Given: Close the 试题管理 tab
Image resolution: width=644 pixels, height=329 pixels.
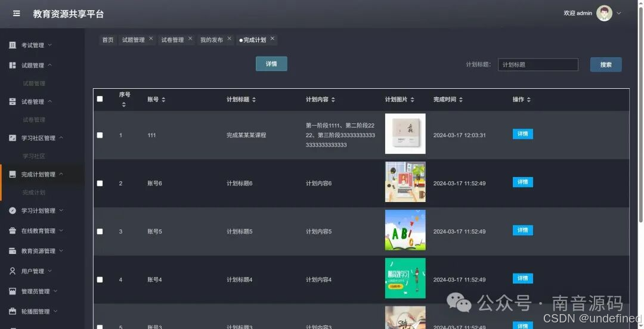Looking at the screenshot, I should pos(151,38).
